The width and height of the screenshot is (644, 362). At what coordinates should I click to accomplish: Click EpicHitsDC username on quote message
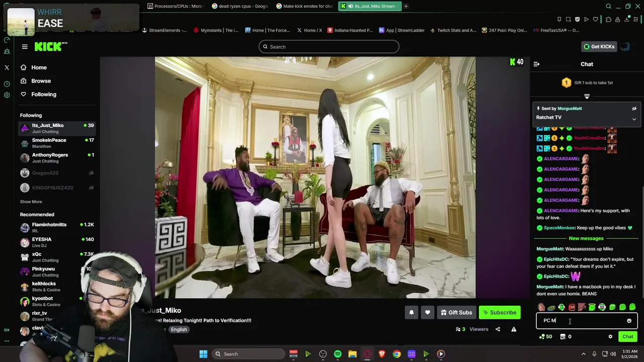click(x=556, y=259)
